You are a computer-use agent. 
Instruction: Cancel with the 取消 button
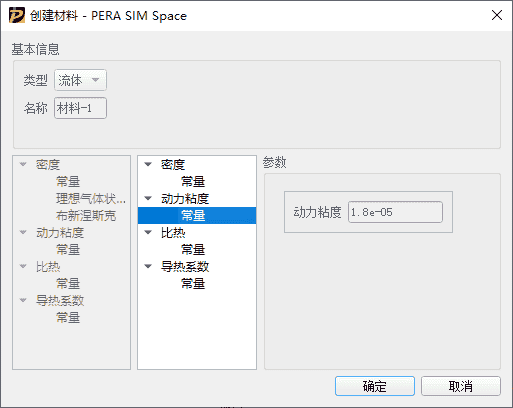(461, 386)
